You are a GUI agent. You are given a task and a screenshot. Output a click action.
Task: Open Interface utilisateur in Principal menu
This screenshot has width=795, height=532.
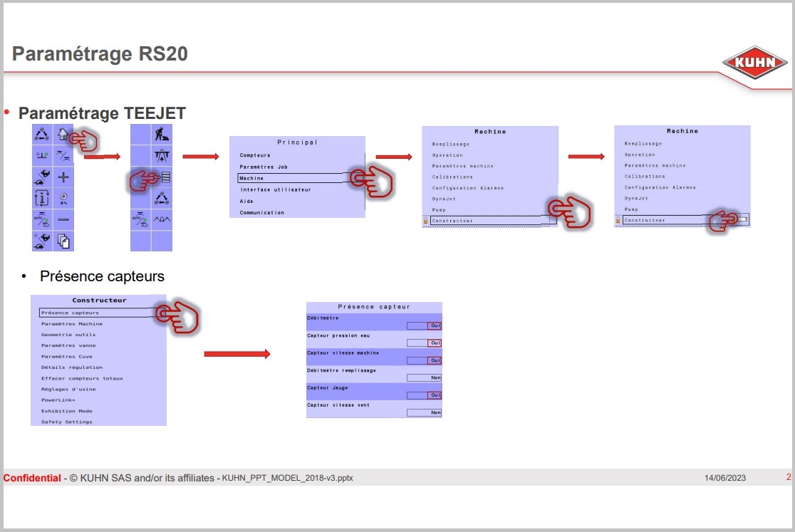[275, 189]
